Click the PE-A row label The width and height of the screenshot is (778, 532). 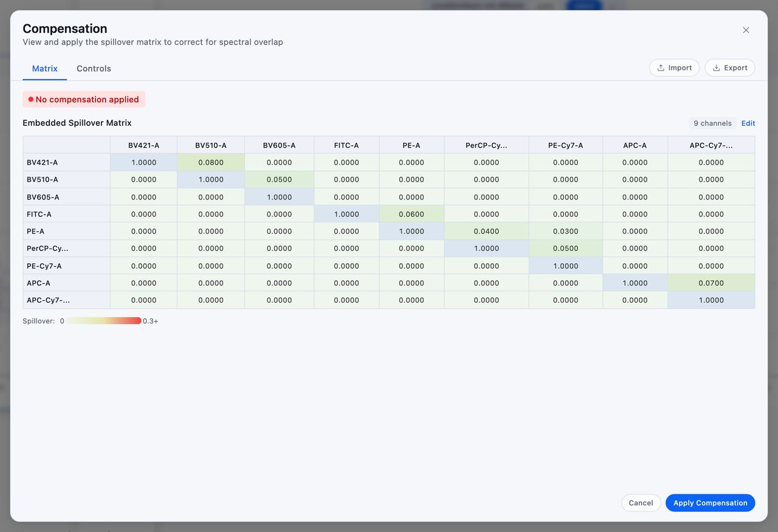coord(67,231)
